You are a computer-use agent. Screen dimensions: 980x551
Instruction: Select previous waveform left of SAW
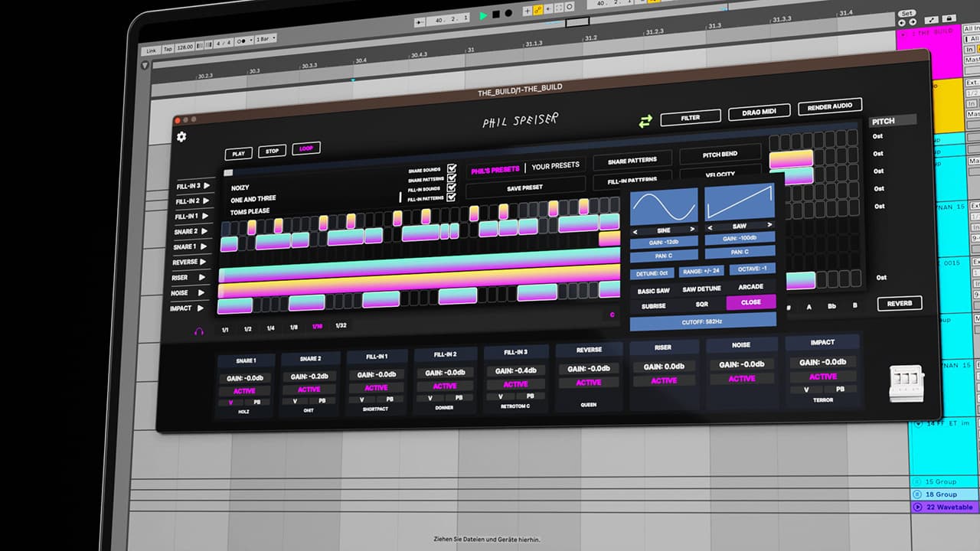pyautogui.click(x=709, y=227)
